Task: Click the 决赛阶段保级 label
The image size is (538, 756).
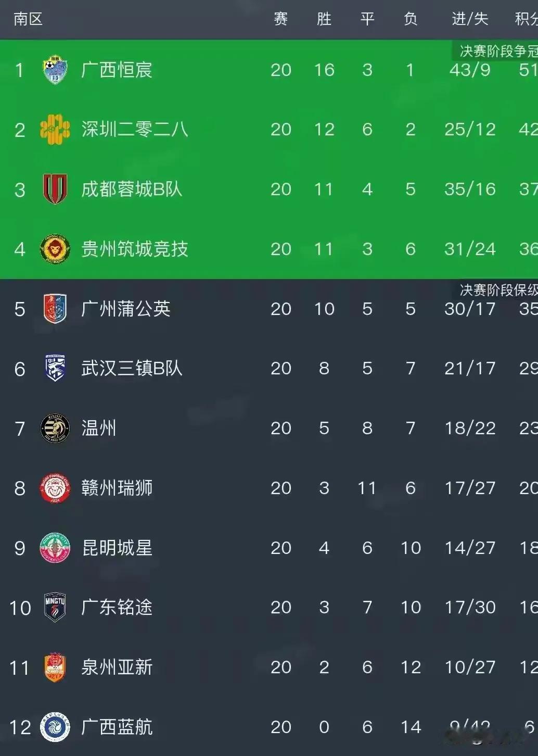Action: pyautogui.click(x=498, y=290)
